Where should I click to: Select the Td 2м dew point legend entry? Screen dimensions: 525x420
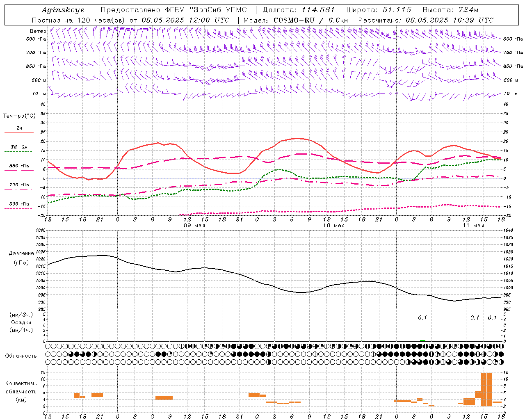(19, 147)
